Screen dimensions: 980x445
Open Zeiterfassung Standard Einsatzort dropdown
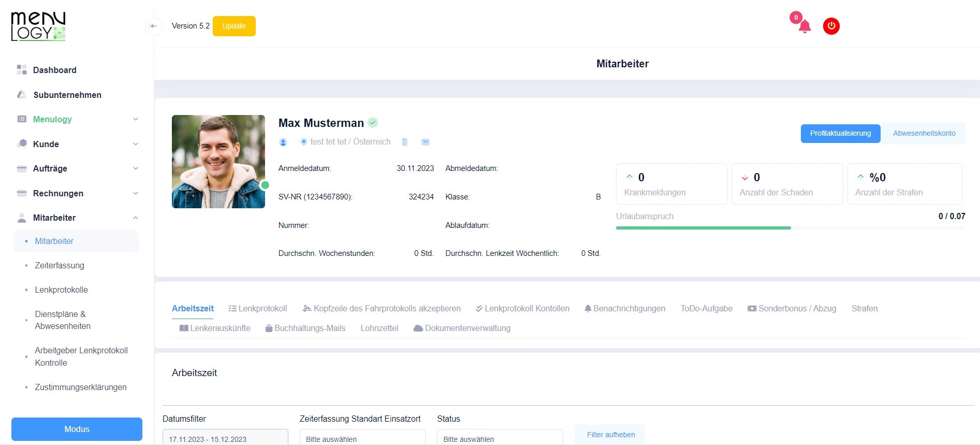362,437
